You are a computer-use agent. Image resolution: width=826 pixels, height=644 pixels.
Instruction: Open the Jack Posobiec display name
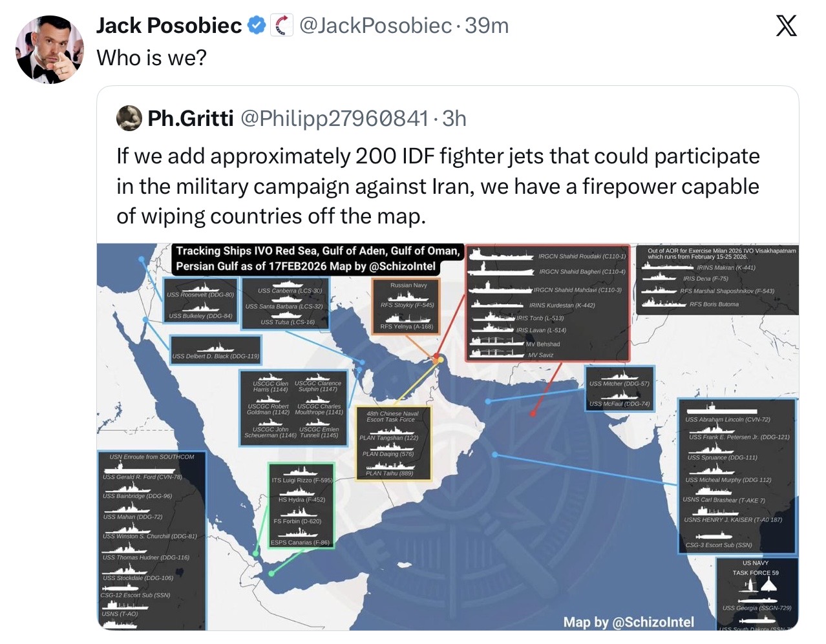(x=169, y=26)
